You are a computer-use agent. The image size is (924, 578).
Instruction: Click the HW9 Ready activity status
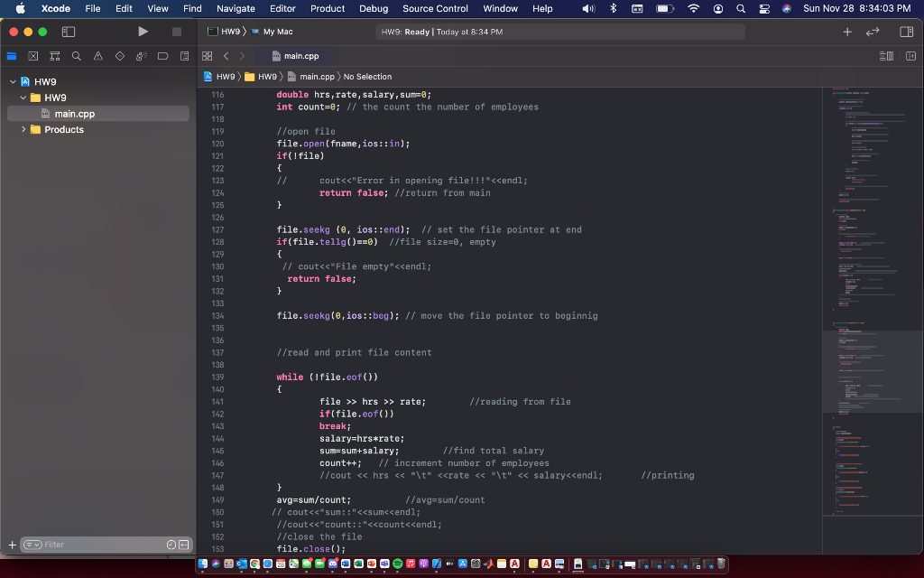coord(559,32)
